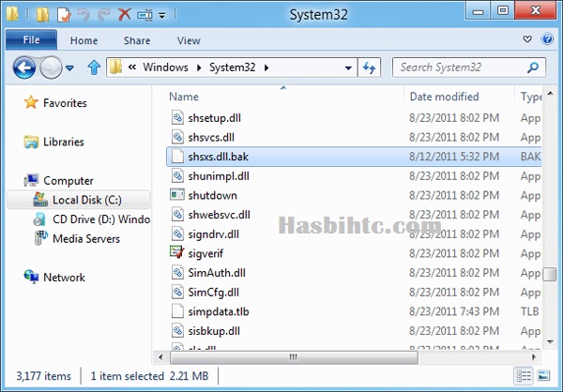Image resolution: width=563 pixels, height=392 pixels.
Task: Click the Properties icon in title bar
Action: coord(64,15)
